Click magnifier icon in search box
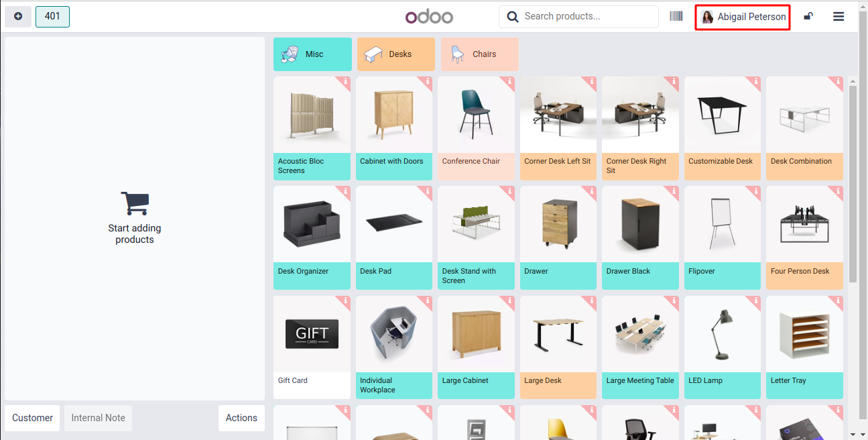 pyautogui.click(x=513, y=17)
